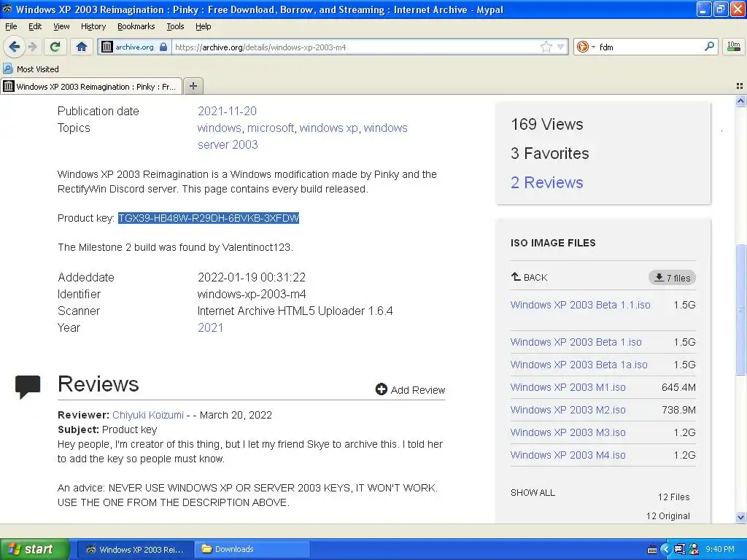Open the 'windows' topic link
The width and height of the screenshot is (747, 560).
(219, 128)
